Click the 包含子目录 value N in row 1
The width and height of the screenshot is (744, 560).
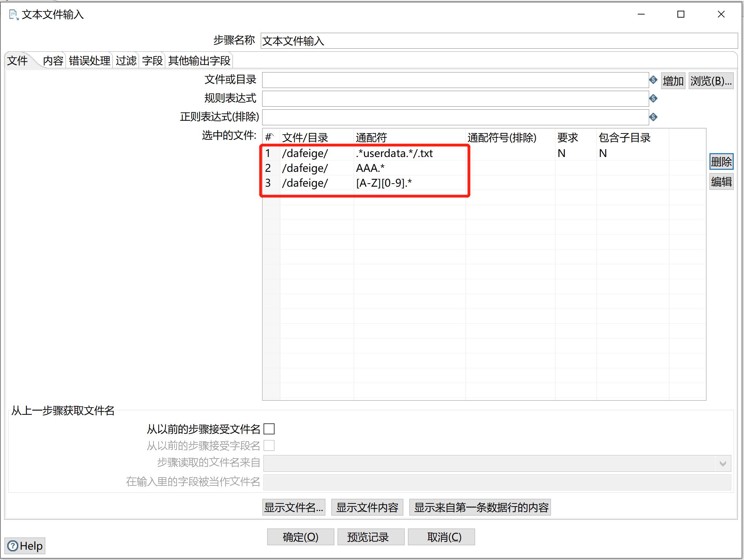tap(633, 153)
